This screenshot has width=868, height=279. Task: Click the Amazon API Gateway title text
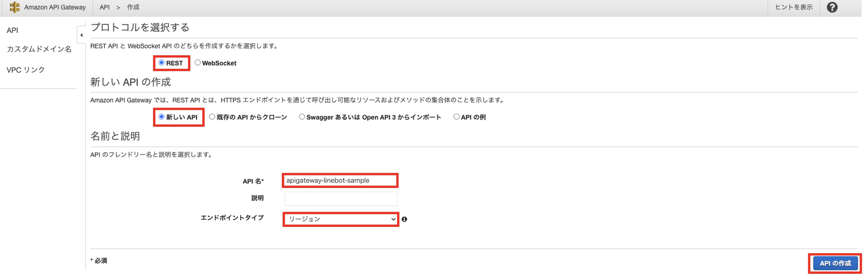(x=55, y=7)
